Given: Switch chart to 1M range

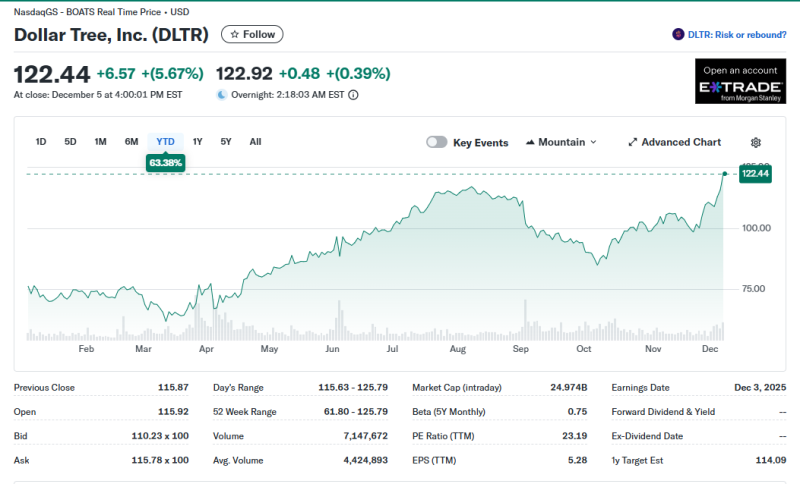Looking at the screenshot, I should [101, 141].
